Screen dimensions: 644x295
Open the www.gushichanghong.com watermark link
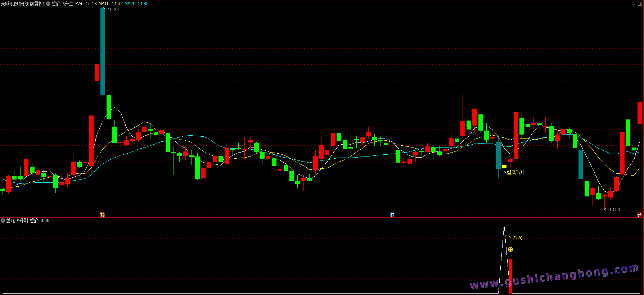coord(554,278)
